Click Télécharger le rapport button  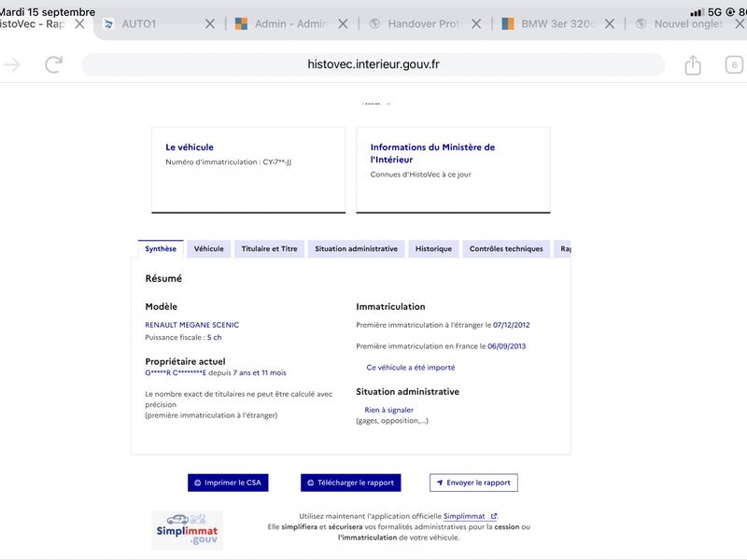click(x=351, y=483)
